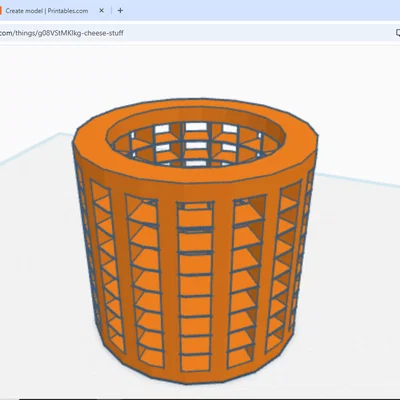Select the center front column of window slots

pos(196,287)
